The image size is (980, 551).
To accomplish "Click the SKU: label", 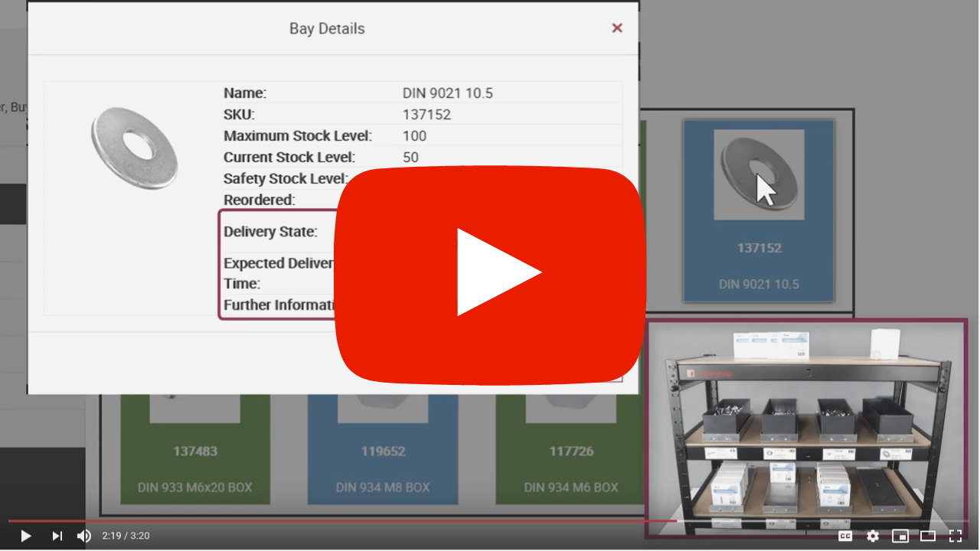I will pyautogui.click(x=239, y=115).
